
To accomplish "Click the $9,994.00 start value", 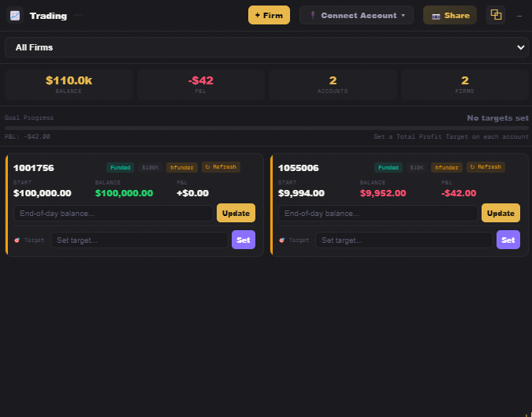I will [x=301, y=193].
